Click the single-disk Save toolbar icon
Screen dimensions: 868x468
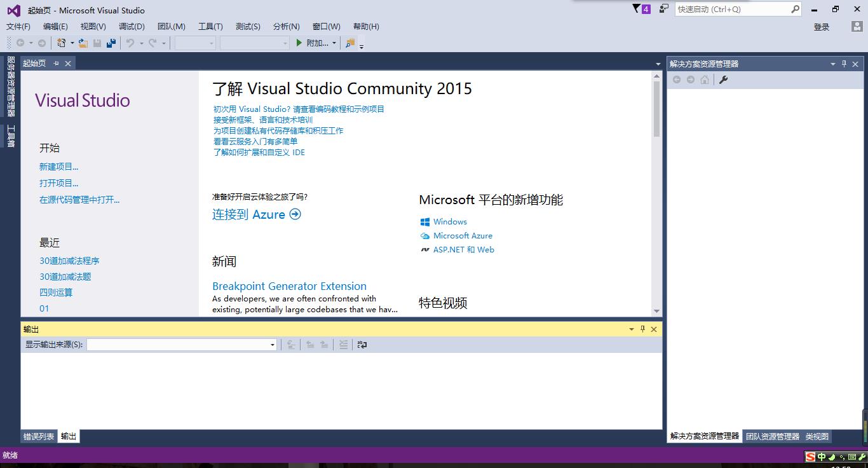pyautogui.click(x=97, y=43)
